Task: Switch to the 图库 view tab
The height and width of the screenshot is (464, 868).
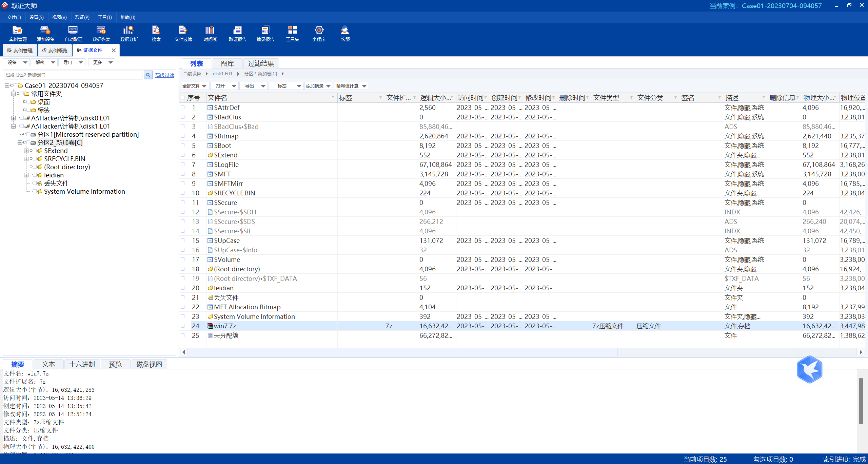Action: coord(227,63)
